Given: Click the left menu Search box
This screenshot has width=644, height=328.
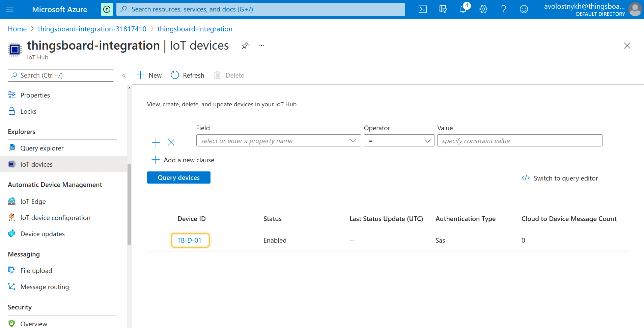Looking at the screenshot, I should [61, 76].
